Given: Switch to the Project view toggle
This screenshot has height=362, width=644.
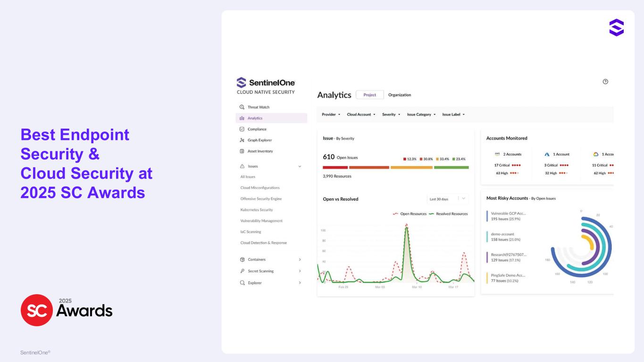Looking at the screenshot, I should click(x=370, y=95).
